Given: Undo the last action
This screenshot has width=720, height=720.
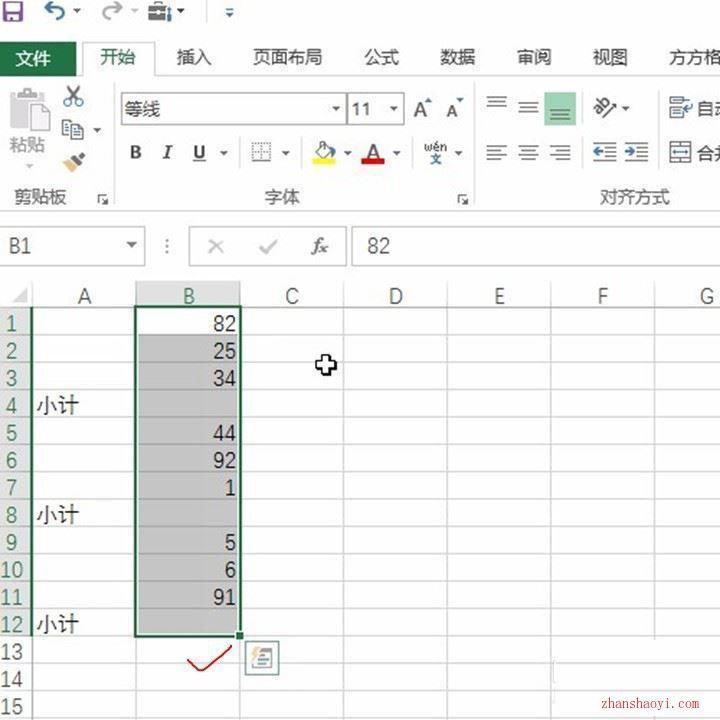Looking at the screenshot, I should 55,11.
